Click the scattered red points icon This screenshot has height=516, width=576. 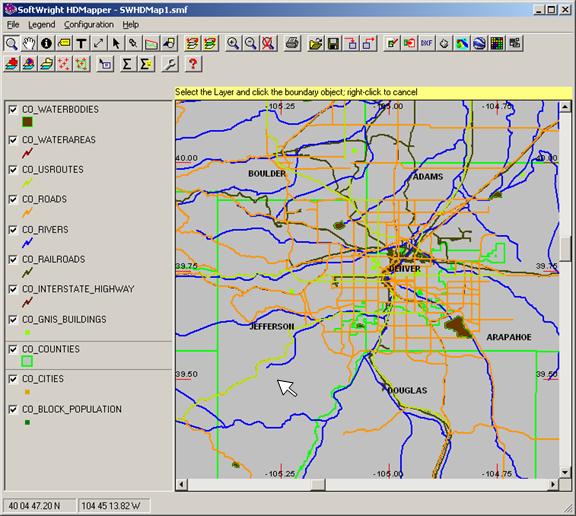pos(64,64)
